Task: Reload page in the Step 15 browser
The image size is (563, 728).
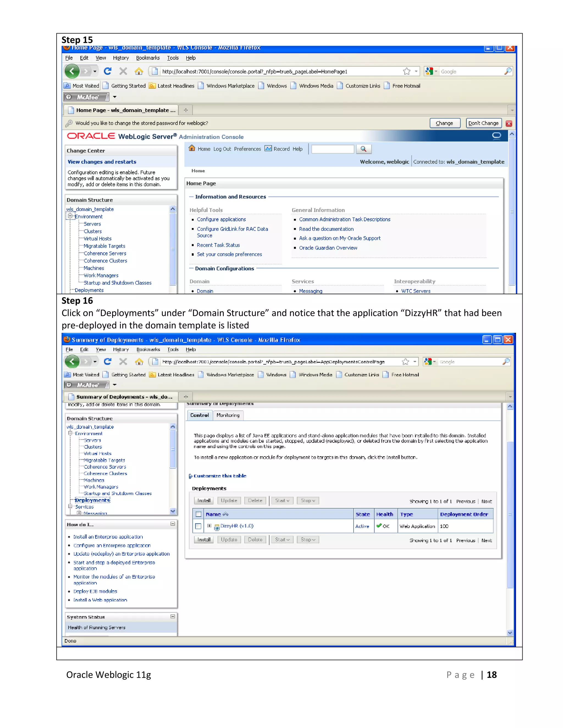Action: pos(107,71)
